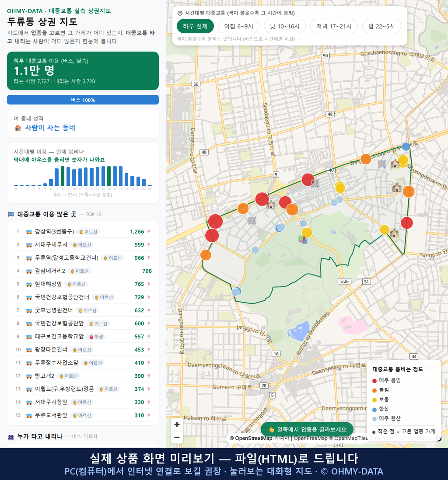Screen dimensions: 448x480
Task: Open the OpenFreeMap attribution link
Action: tap(311, 438)
